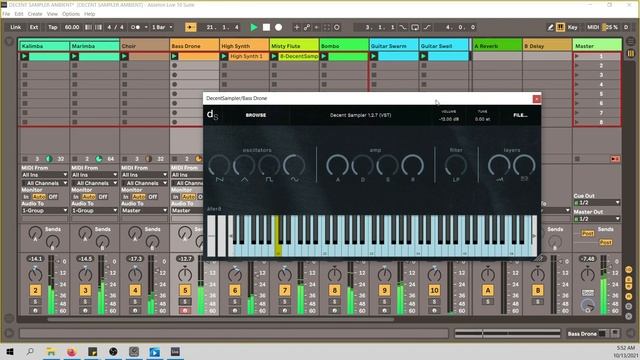
Task: Select triangle oscillator knob in Decent Sampler
Action: pyautogui.click(x=244, y=166)
